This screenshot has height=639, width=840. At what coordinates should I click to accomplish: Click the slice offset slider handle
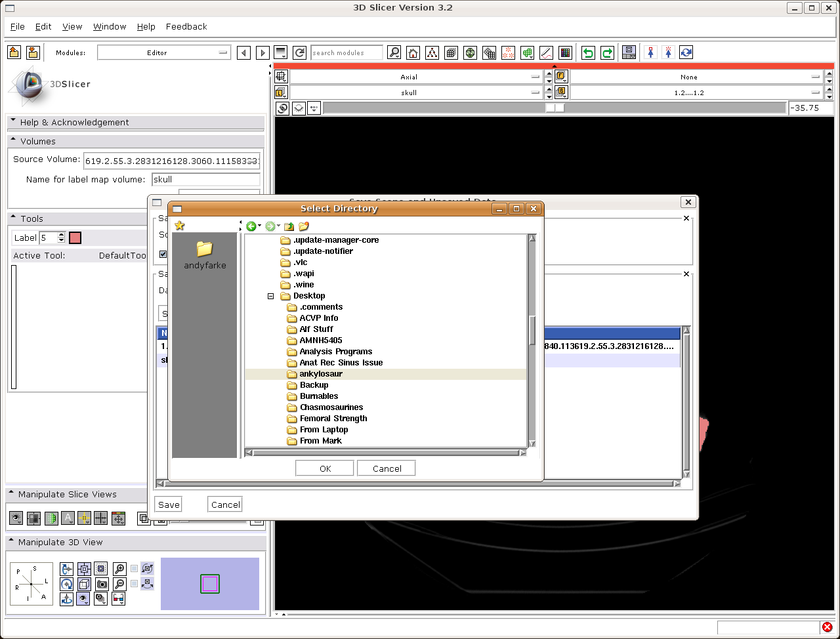555,108
